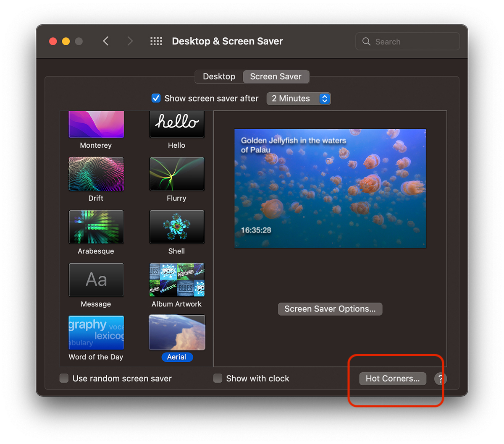Choose the Shell screen saver
This screenshot has height=444, width=504.
click(177, 227)
